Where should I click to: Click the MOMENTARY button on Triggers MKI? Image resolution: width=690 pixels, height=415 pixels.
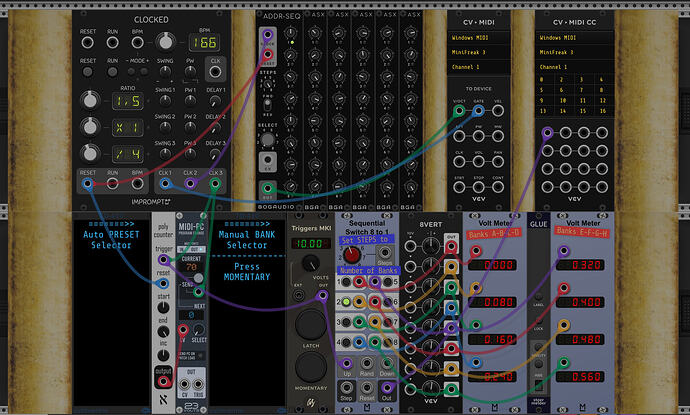[x=311, y=366]
